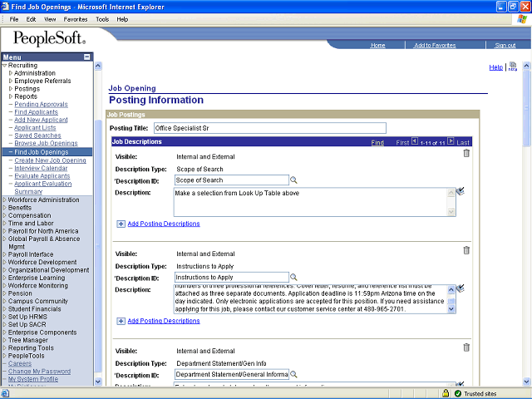The image size is (532, 399).
Task: Open the Help menu in menu bar
Action: (x=122, y=19)
